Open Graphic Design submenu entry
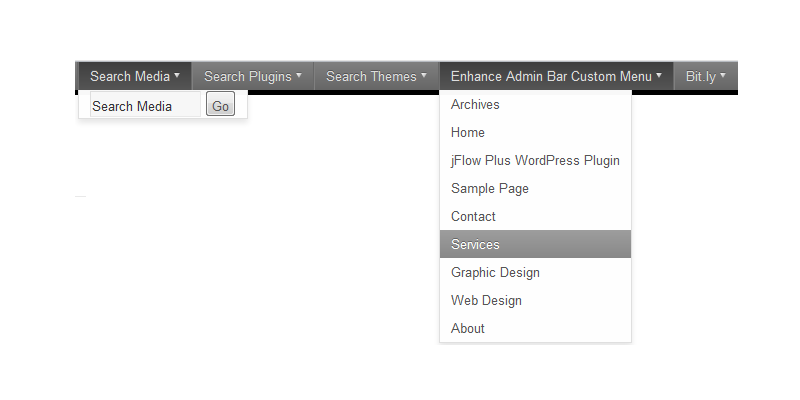 pos(495,272)
